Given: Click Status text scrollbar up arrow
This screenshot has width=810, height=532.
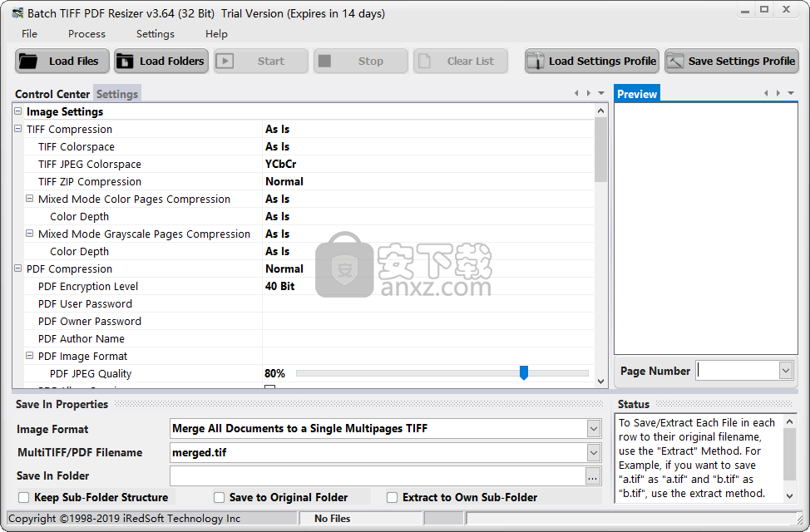Looking at the screenshot, I should coord(789,421).
